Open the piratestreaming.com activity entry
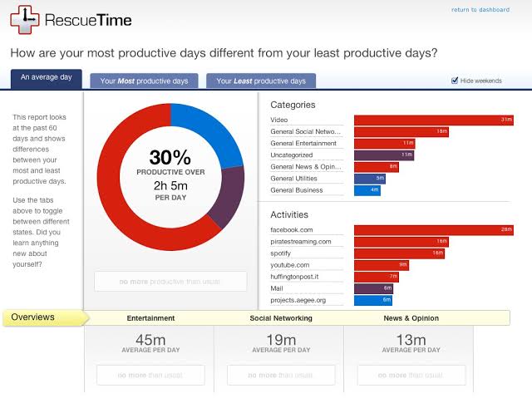This screenshot has width=532, height=398. [x=301, y=241]
